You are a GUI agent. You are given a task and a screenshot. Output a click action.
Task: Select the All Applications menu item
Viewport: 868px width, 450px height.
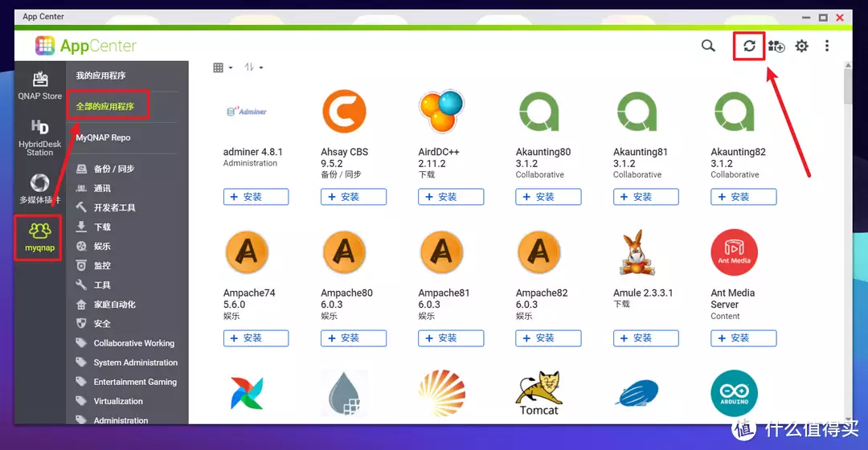coord(104,106)
